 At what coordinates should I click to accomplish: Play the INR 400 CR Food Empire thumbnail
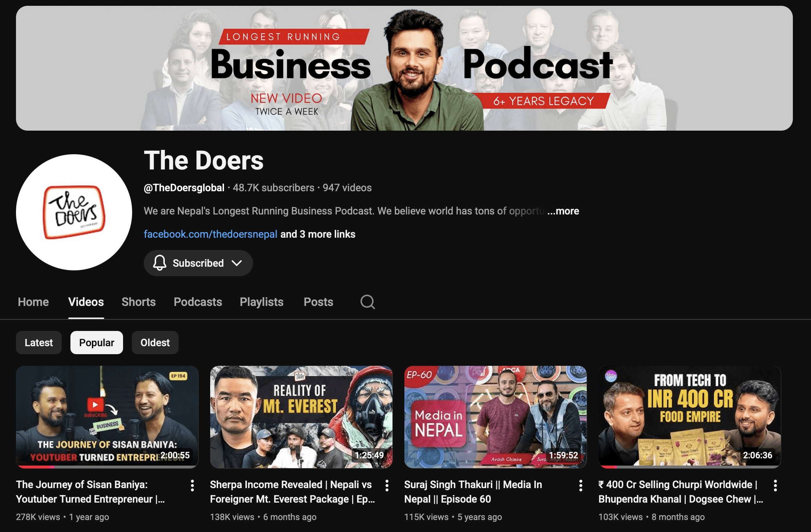(x=690, y=417)
